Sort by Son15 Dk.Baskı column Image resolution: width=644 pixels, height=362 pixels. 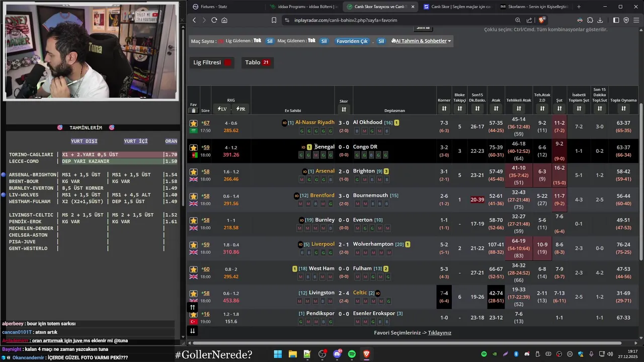(x=477, y=109)
